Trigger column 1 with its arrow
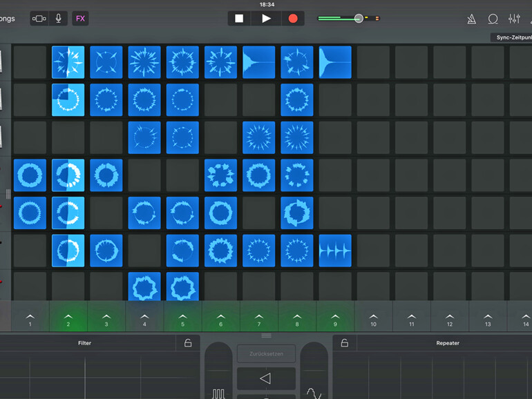 point(30,320)
